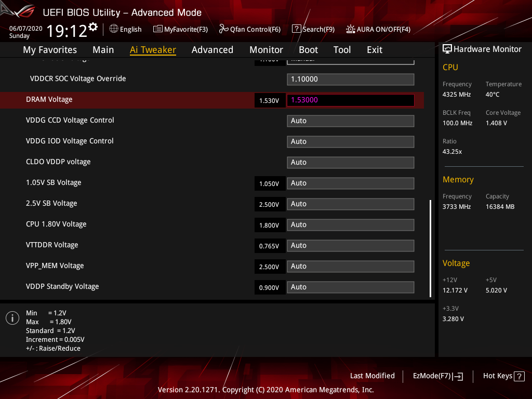Select VTTDDR Voltage label
This screenshot has height=399, width=532.
click(x=52, y=245)
